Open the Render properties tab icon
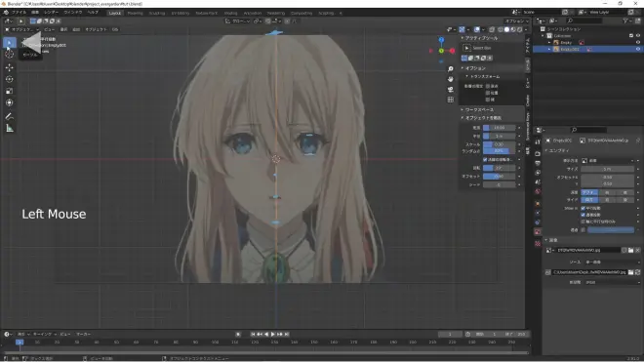This screenshot has width=644, height=362. 538,153
